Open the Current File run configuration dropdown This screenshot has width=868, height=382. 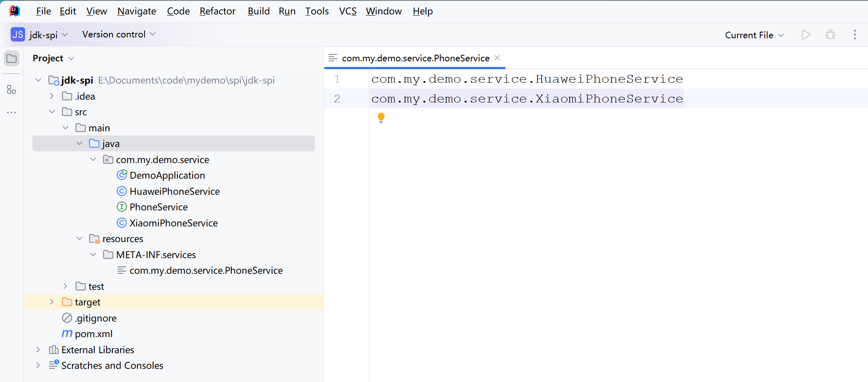[754, 35]
